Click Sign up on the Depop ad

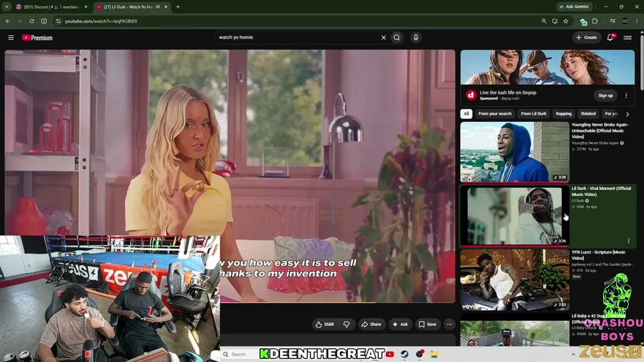pyautogui.click(x=606, y=96)
